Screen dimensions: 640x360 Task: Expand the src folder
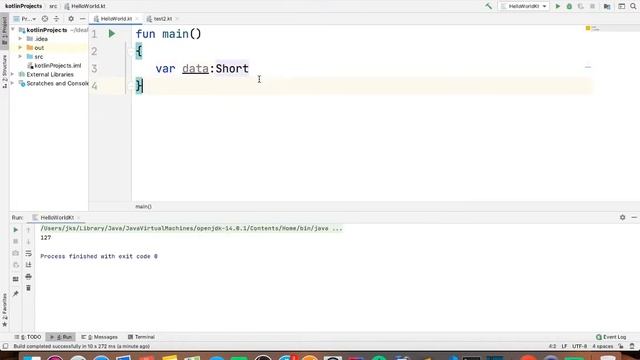click(x=20, y=57)
